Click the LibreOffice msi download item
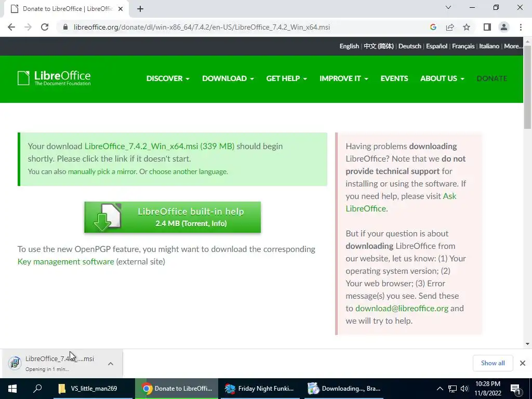The width and height of the screenshot is (532, 399). pos(62,363)
